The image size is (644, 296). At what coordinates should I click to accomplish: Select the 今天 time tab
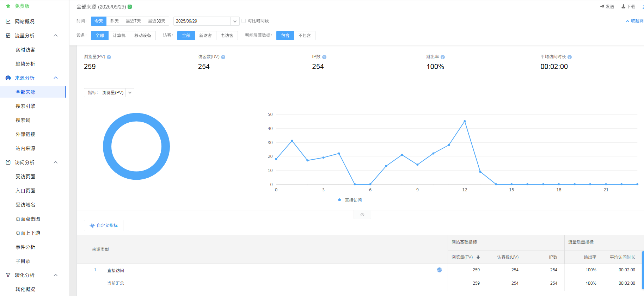(x=99, y=21)
